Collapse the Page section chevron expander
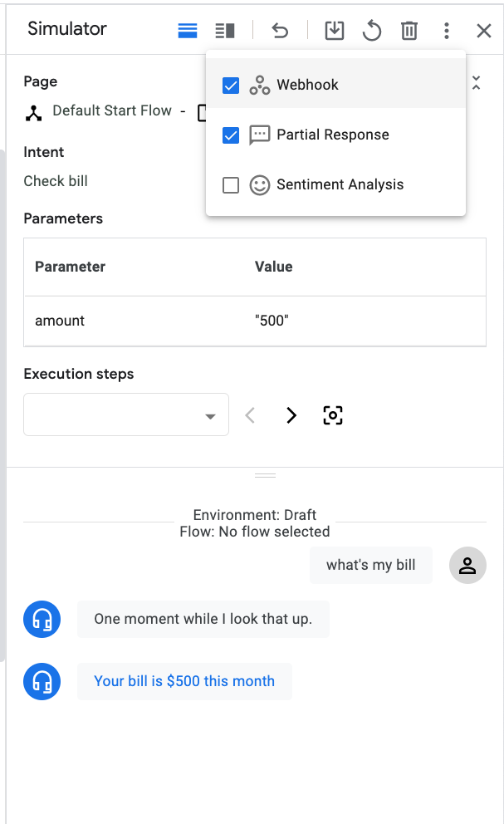Viewport: 504px width, 824px height. [x=476, y=82]
